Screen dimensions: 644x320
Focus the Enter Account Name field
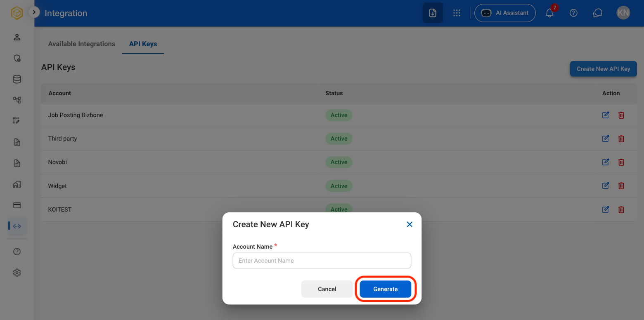tap(322, 261)
